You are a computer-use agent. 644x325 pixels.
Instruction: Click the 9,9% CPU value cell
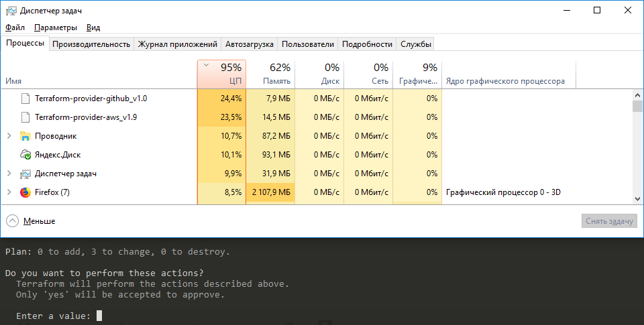tap(221, 174)
